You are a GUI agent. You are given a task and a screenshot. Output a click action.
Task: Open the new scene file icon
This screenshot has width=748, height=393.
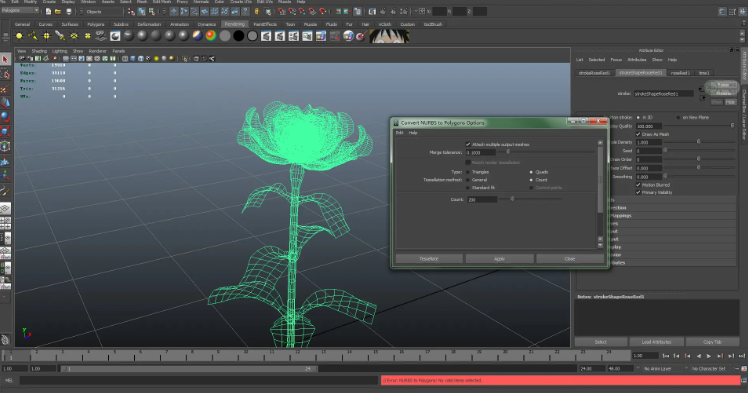coord(48,11)
